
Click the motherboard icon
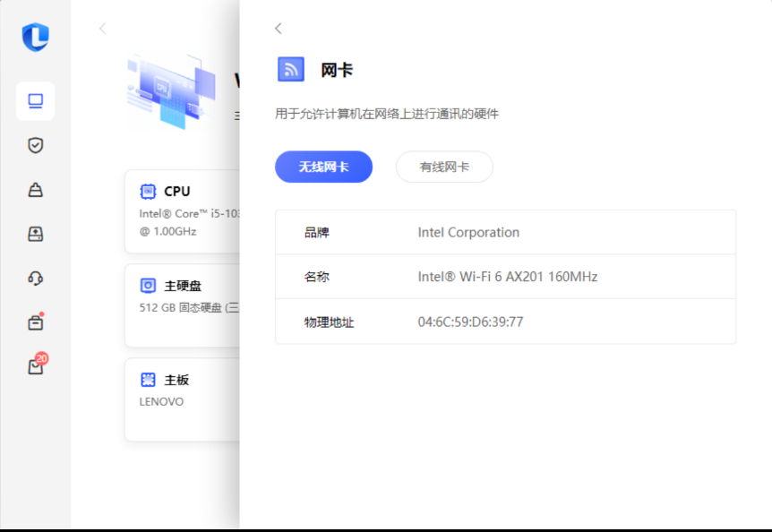(x=148, y=380)
